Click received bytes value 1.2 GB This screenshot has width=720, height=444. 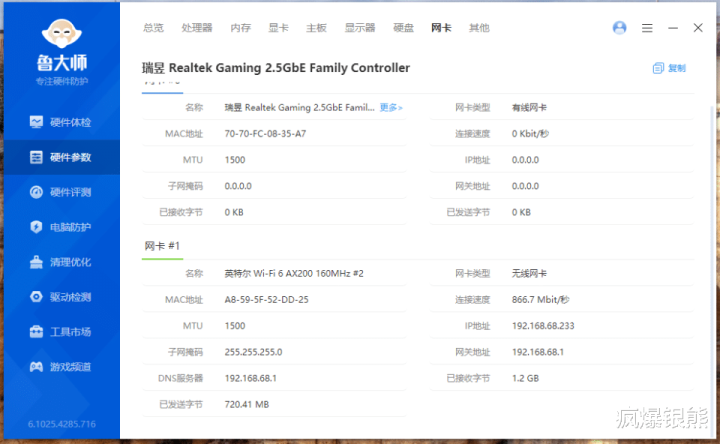pos(525,378)
